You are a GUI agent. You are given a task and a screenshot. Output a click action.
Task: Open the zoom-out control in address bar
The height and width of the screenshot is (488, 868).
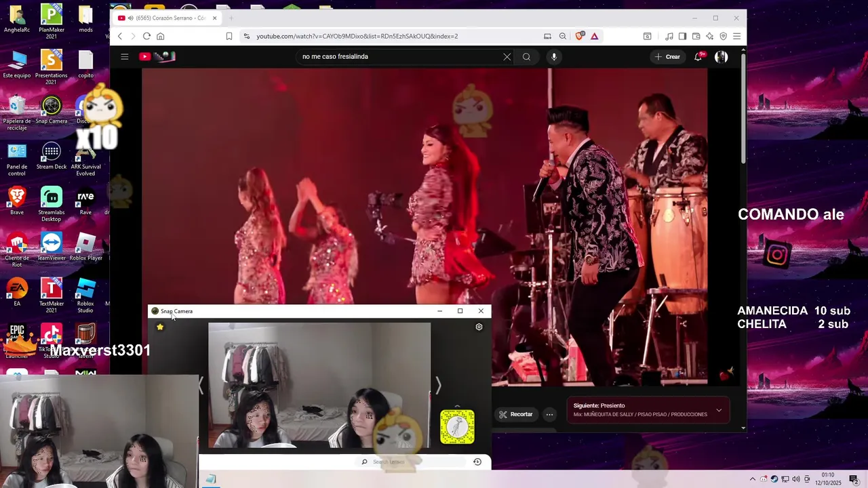coord(563,37)
